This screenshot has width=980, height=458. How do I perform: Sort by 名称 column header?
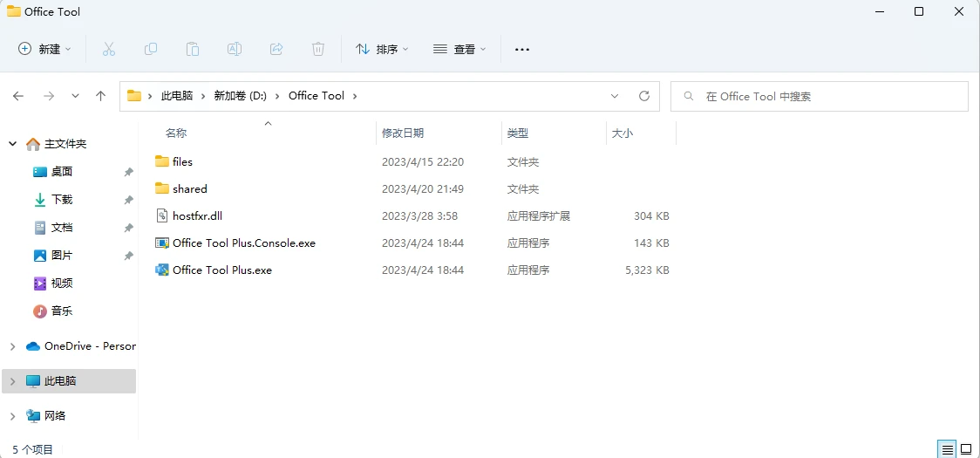175,133
